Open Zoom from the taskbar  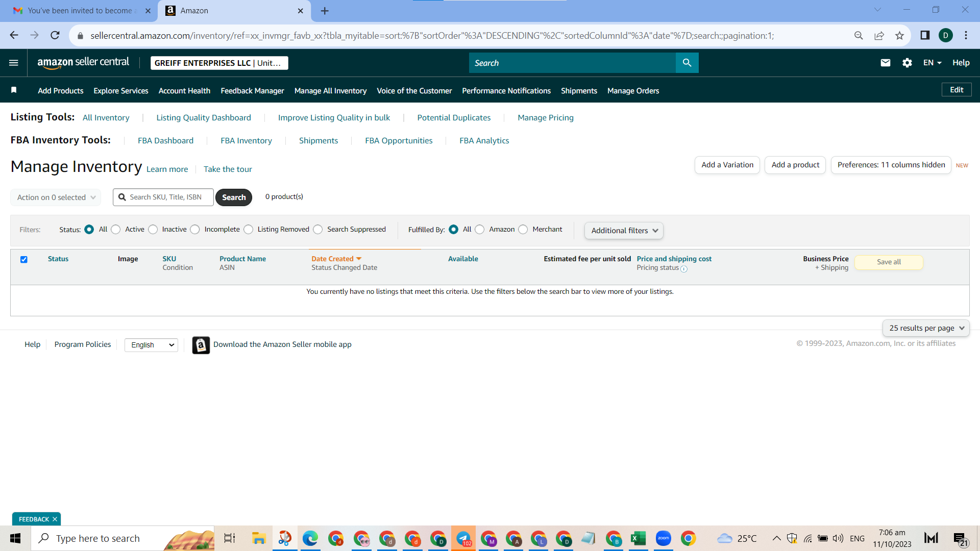(663, 538)
